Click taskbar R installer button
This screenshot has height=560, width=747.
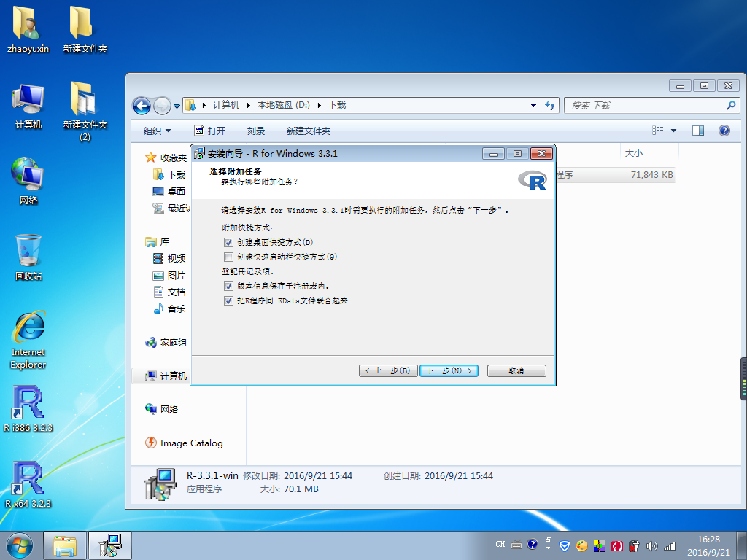tap(110, 545)
